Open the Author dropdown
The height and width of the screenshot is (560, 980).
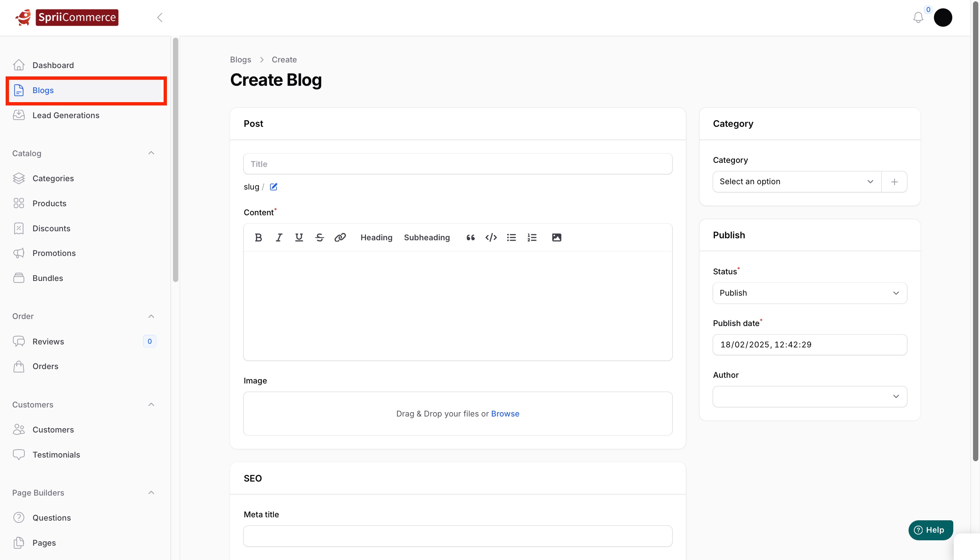coord(810,396)
